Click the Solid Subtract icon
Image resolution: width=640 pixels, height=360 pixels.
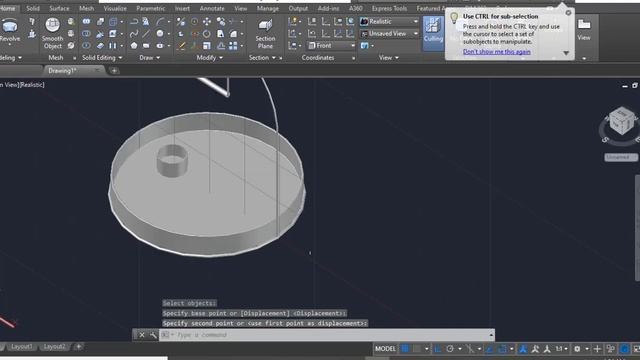pyautogui.click(x=86, y=34)
